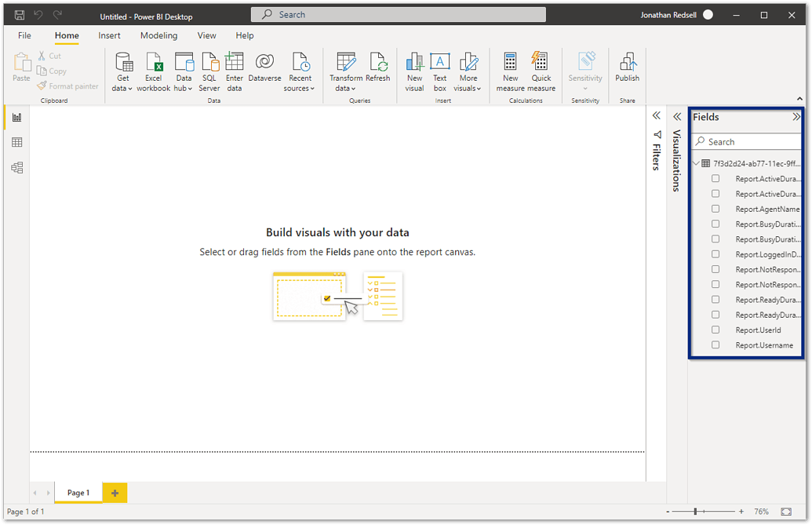The height and width of the screenshot is (525, 812).
Task: Check the Report.AgentName field checkbox
Action: [715, 209]
